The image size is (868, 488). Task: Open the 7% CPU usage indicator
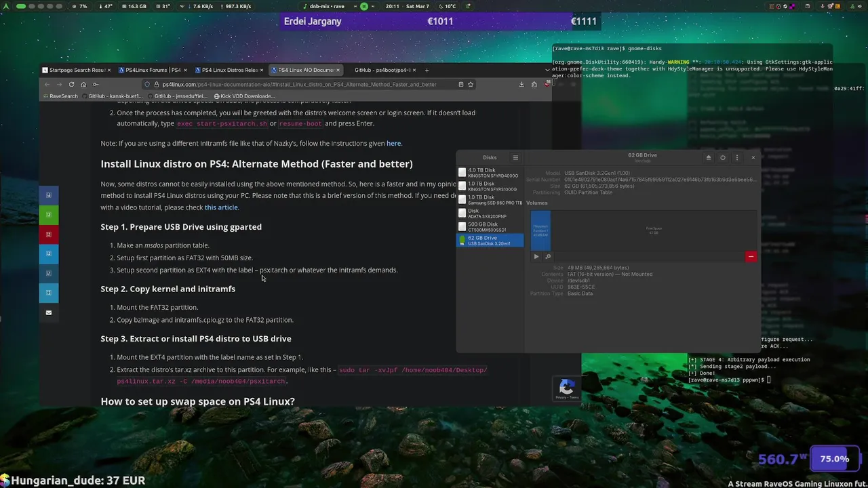(x=79, y=6)
